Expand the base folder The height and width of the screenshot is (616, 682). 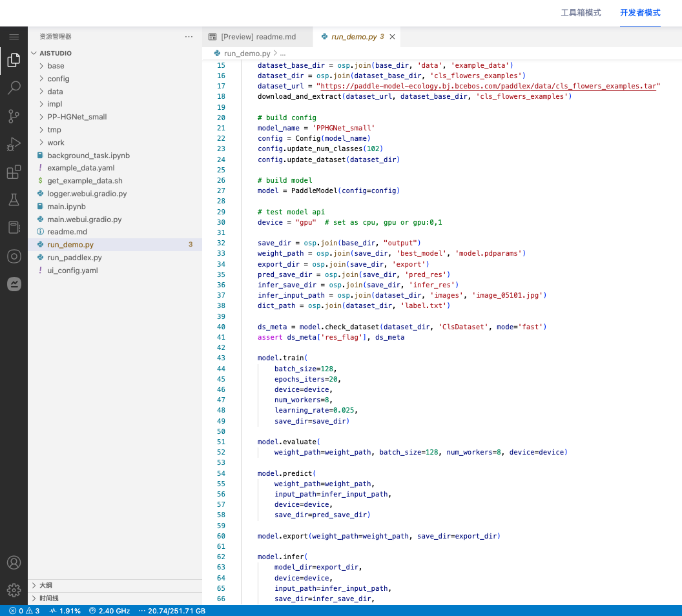point(56,66)
